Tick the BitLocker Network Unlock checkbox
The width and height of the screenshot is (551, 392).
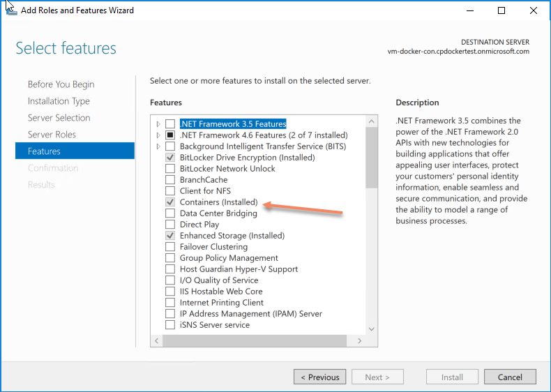[x=170, y=169]
